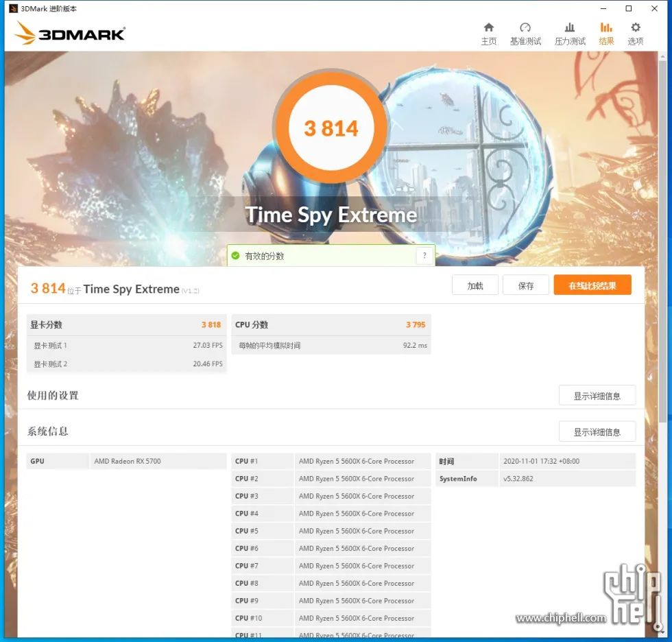The image size is (672, 642).
Task: Click the vertical scrollbar thumb
Action: tap(662, 240)
